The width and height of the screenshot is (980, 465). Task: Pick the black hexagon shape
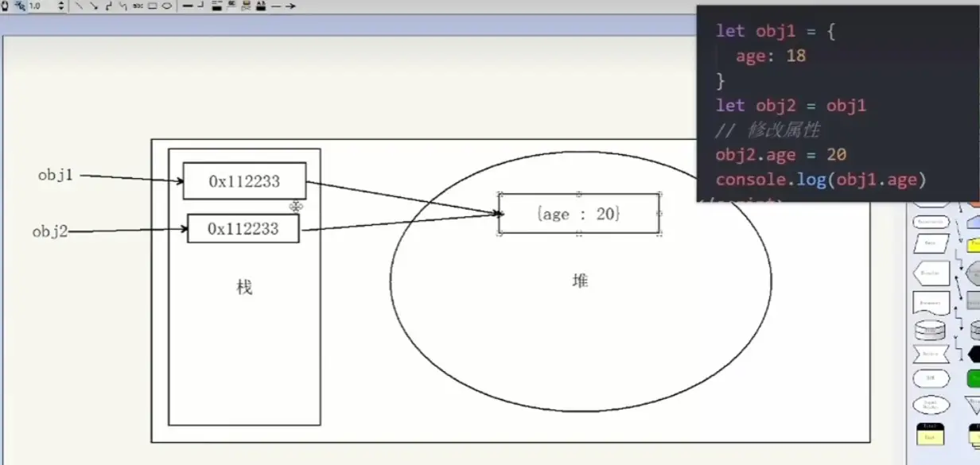pyautogui.click(x=974, y=354)
